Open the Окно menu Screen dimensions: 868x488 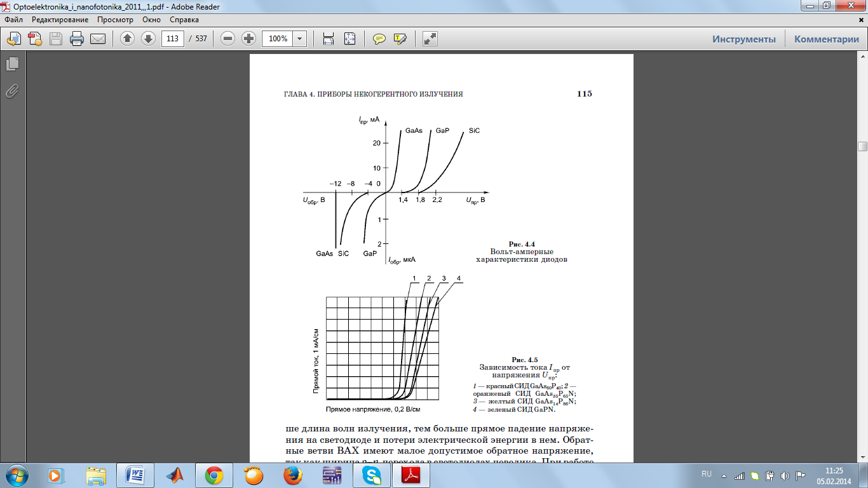[x=152, y=20]
